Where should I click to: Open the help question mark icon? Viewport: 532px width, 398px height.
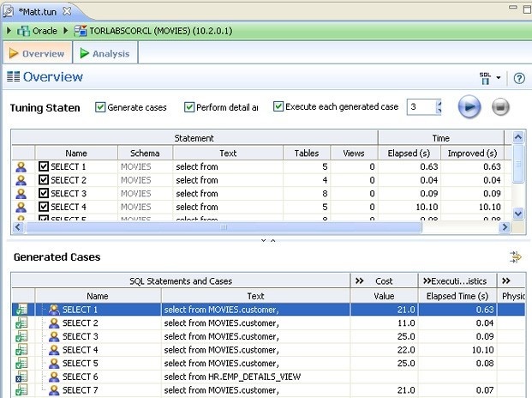click(519, 78)
